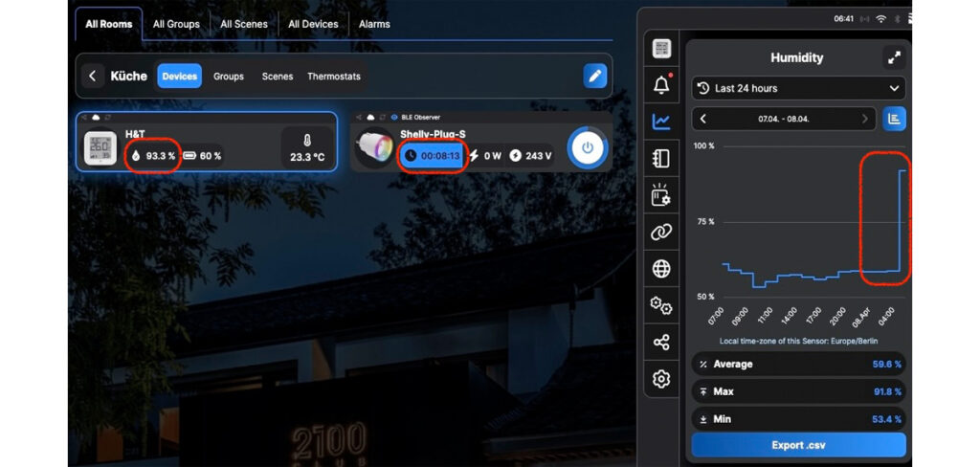
Task: Click the share icon in sidebar
Action: click(661, 343)
